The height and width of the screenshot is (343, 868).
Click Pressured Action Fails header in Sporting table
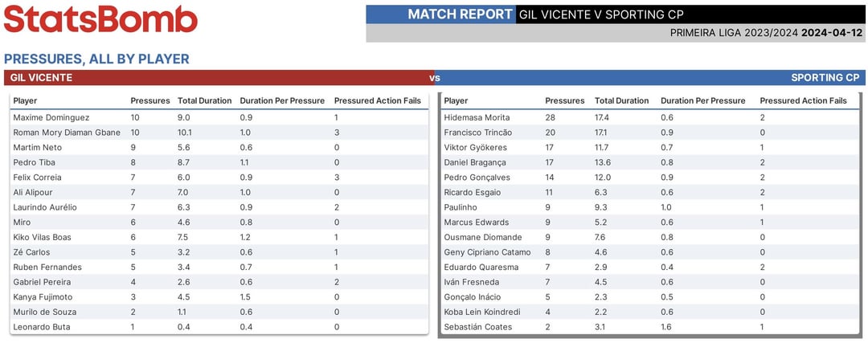coord(803,101)
